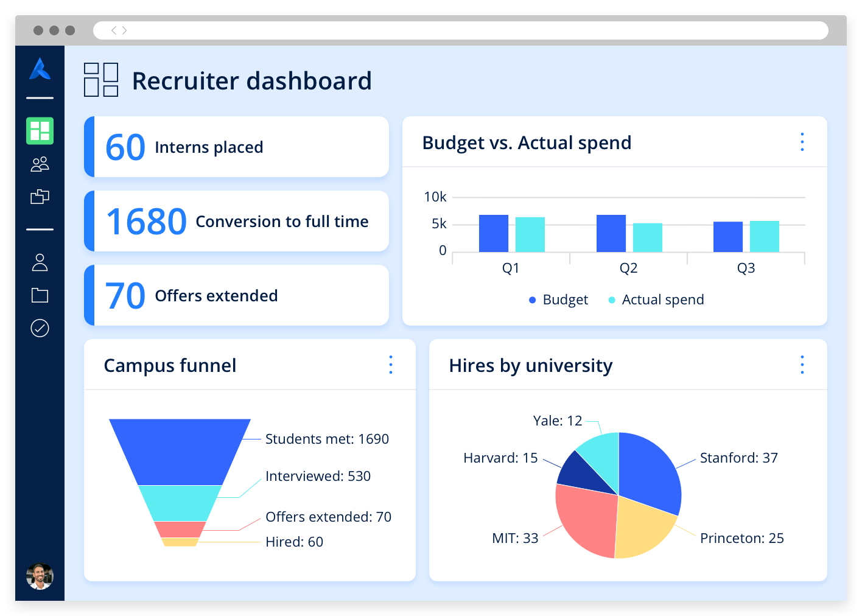Click the dashboard layout icon beside title
The height and width of the screenshot is (616, 862).
pyautogui.click(x=101, y=80)
